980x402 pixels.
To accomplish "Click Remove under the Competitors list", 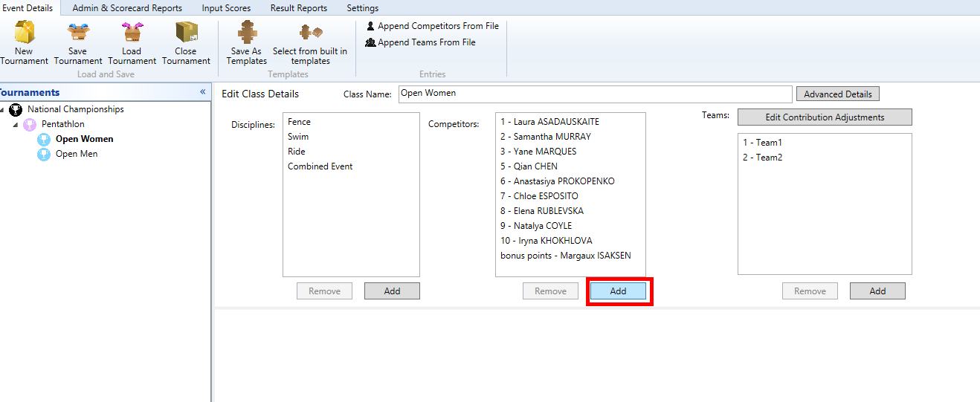I will [x=550, y=291].
